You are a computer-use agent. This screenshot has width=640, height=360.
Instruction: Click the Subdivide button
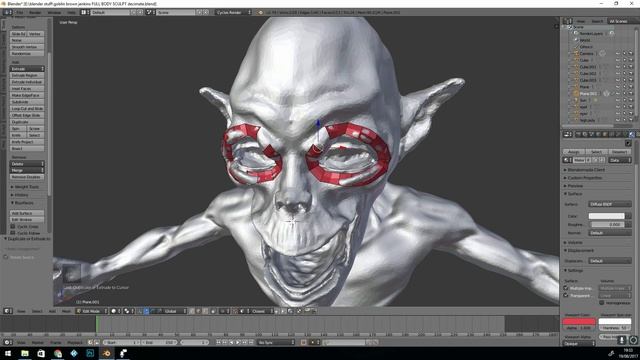(27, 102)
